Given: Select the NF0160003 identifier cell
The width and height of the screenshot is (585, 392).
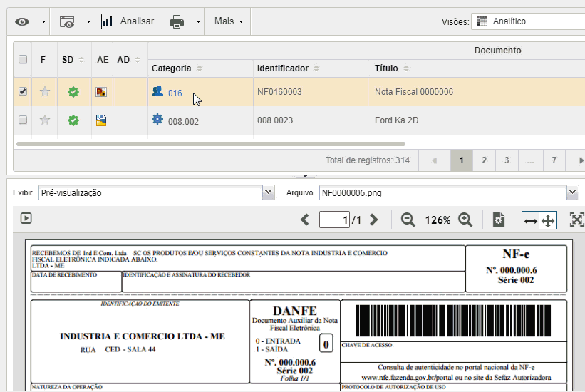Looking at the screenshot, I should (312, 92).
